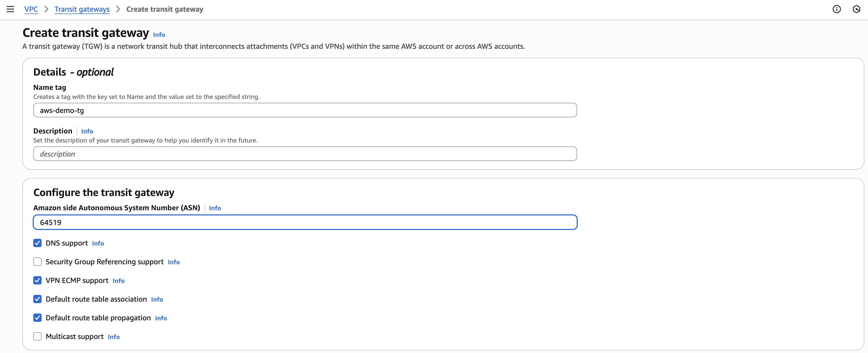Uncheck Default route table propagation
This screenshot has height=353, width=868.
point(37,318)
